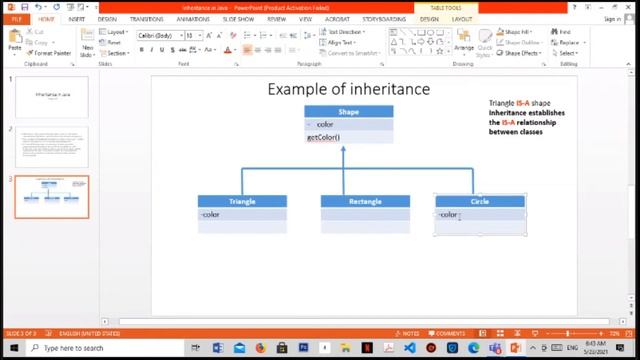
Task: Click Find in the Editing group
Action: pyautogui.click(x=561, y=32)
